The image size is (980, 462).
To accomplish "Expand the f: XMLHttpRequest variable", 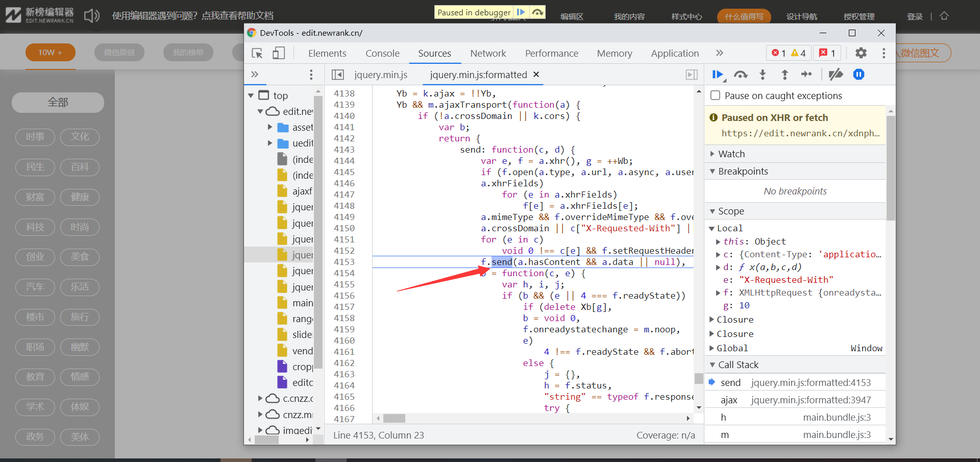I will point(718,293).
